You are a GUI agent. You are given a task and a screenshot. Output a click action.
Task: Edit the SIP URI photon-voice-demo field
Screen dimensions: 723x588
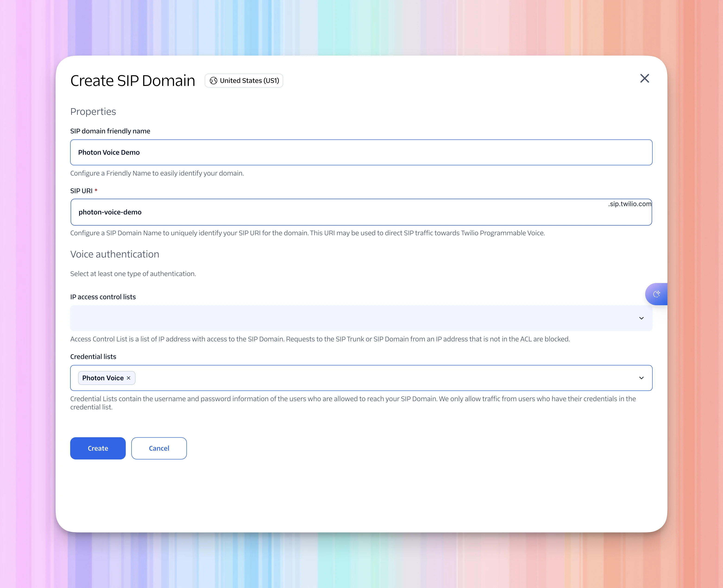click(361, 212)
